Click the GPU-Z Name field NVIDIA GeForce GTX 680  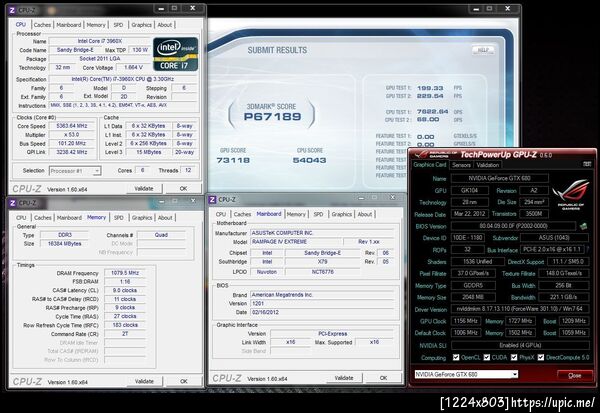tap(499, 178)
